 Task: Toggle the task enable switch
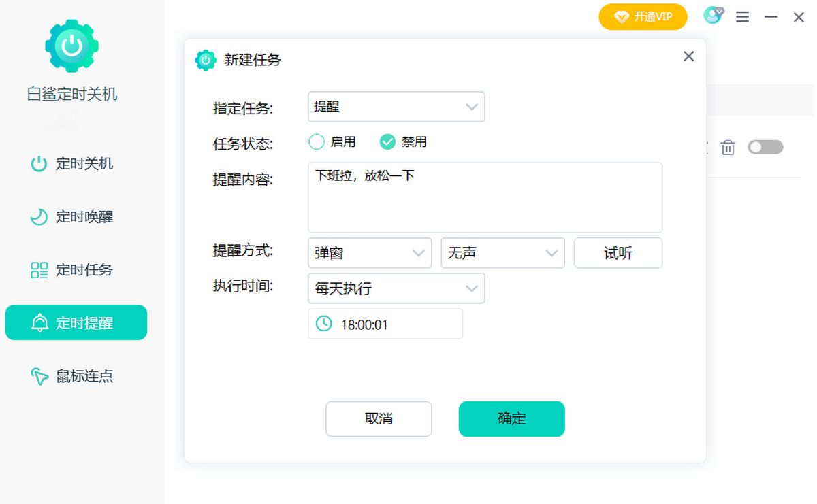pyautogui.click(x=765, y=147)
